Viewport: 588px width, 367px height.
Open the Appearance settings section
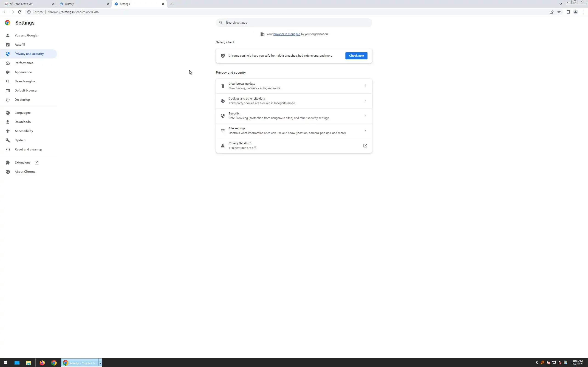coord(23,72)
